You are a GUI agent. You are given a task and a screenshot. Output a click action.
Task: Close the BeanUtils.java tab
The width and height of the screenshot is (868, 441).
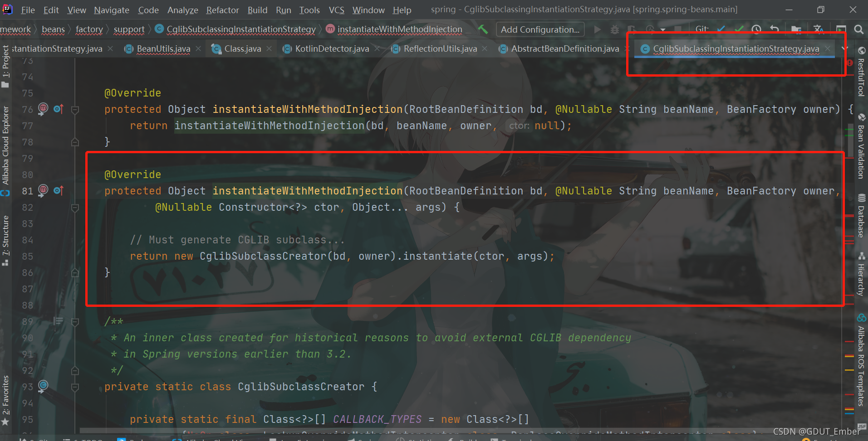pos(198,48)
